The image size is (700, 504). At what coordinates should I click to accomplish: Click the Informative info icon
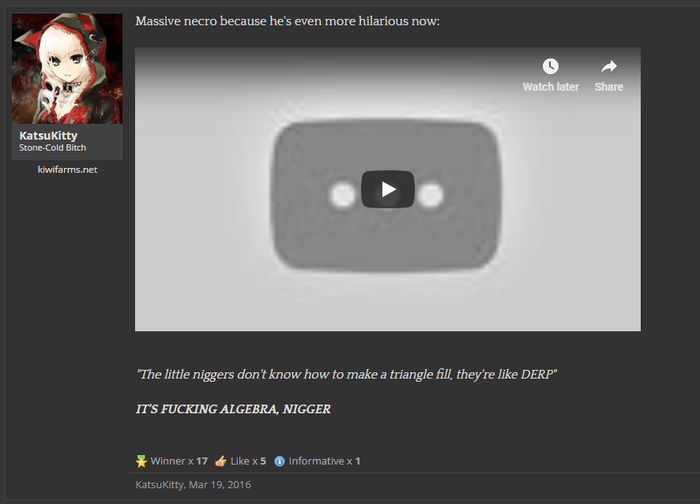(280, 461)
